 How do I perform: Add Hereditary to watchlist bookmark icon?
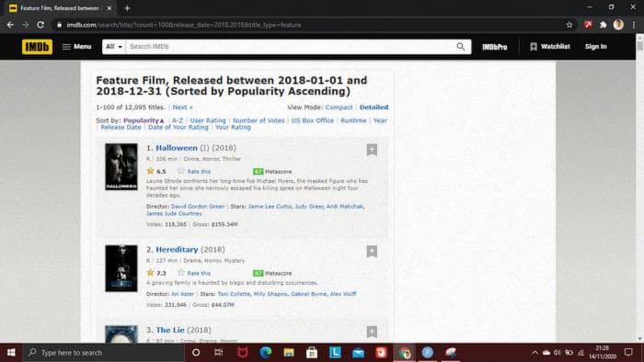[372, 252]
